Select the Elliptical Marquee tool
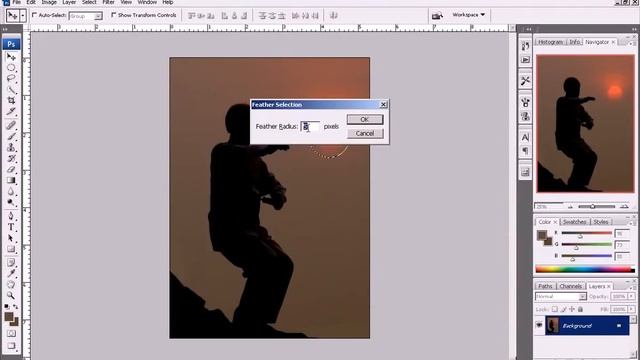The height and width of the screenshot is (360, 640). tap(11, 68)
